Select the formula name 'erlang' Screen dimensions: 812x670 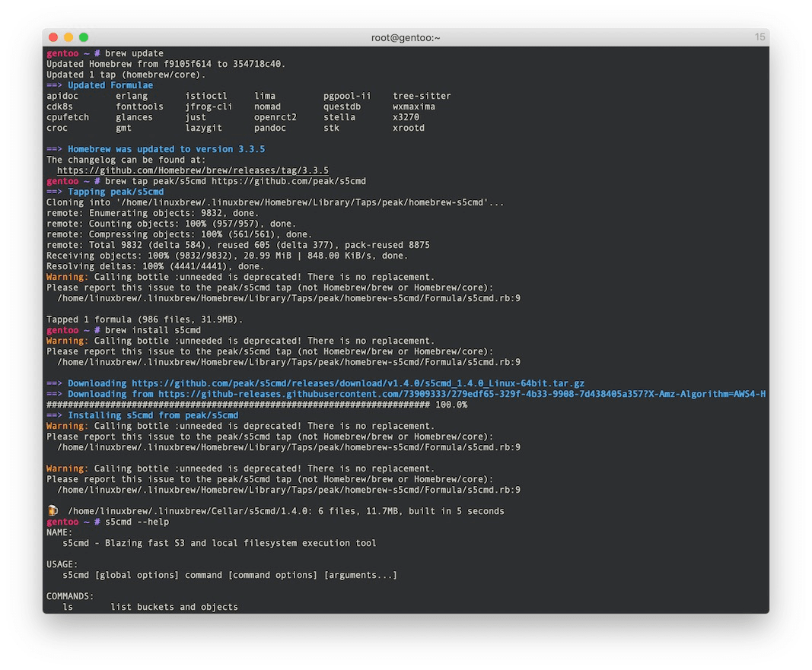point(132,96)
